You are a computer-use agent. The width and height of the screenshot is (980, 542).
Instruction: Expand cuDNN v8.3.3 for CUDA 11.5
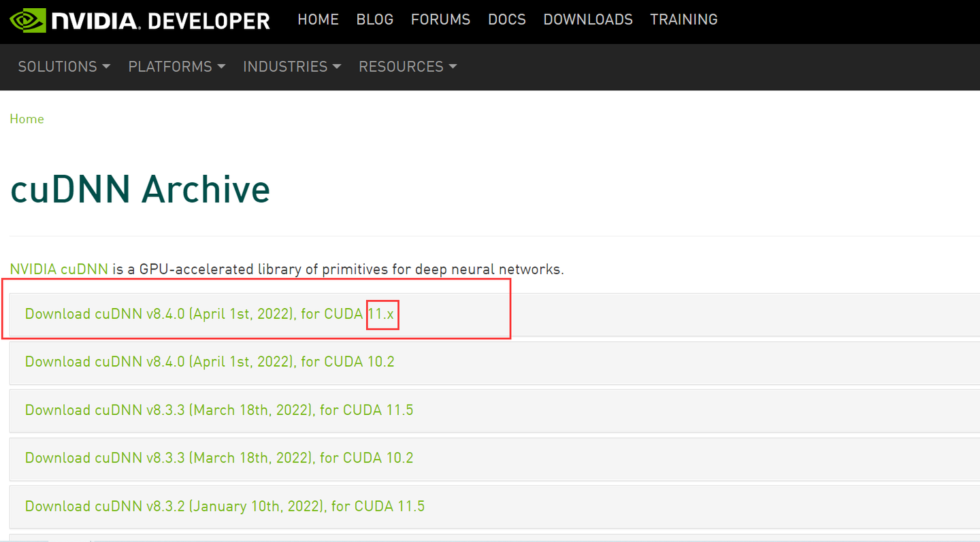pos(219,410)
